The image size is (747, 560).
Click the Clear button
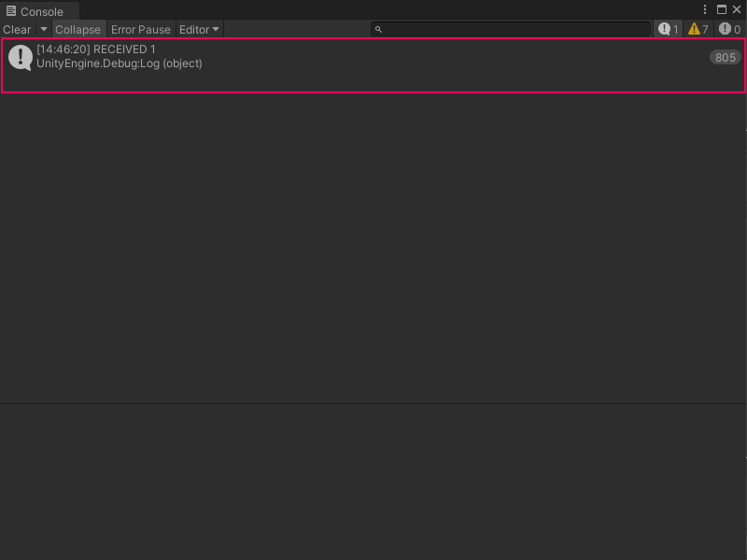coord(17,29)
